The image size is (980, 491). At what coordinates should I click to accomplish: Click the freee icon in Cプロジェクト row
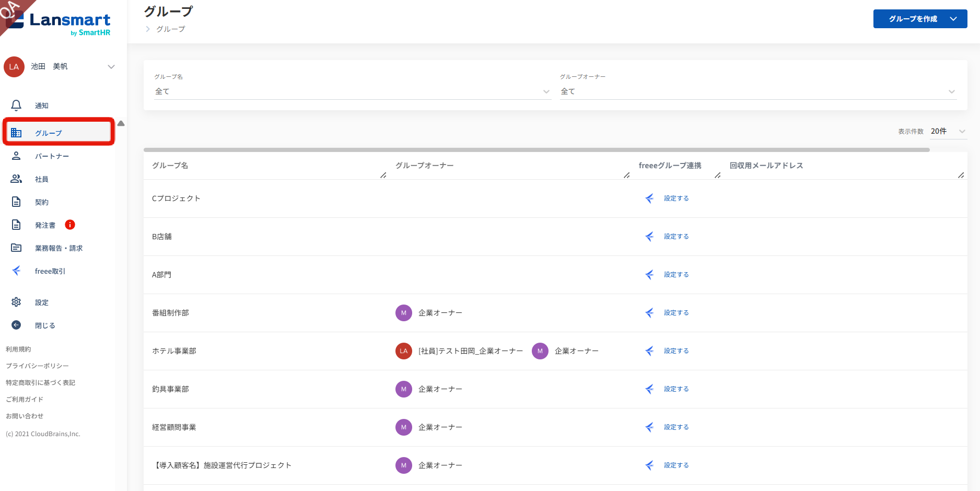click(x=649, y=198)
